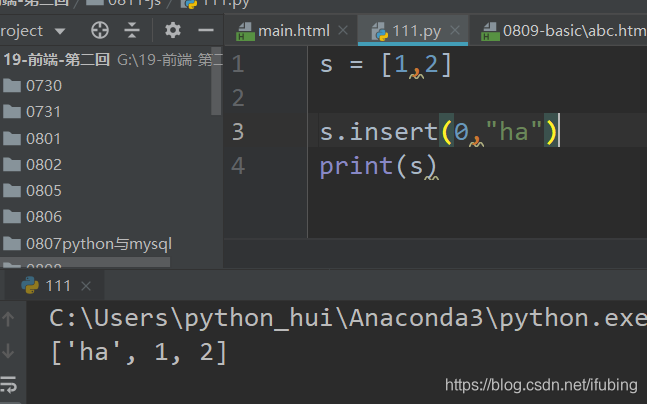Open the 0806 folder
The width and height of the screenshot is (647, 404).
44,217
